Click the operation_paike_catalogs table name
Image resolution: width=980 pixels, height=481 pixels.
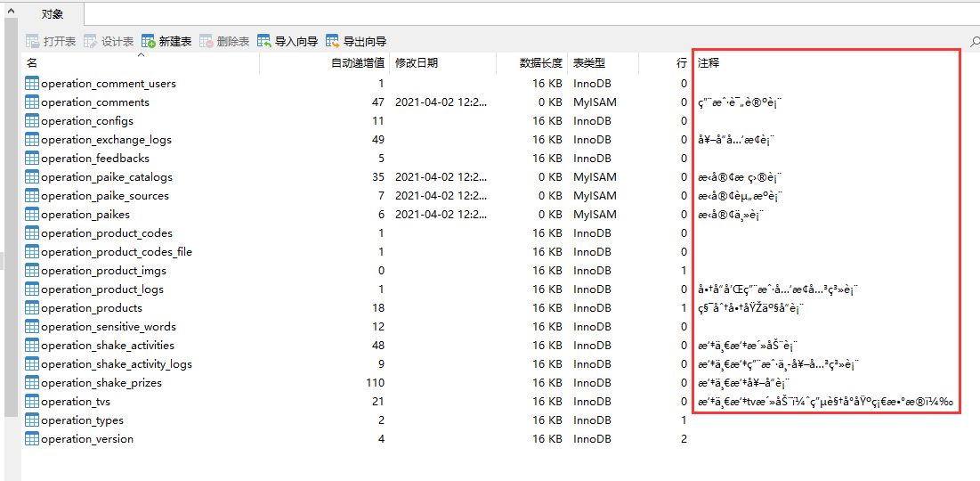[x=107, y=177]
